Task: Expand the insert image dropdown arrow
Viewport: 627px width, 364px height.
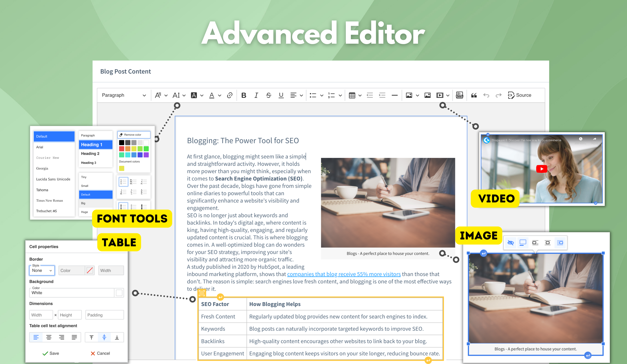Action: [x=417, y=95]
